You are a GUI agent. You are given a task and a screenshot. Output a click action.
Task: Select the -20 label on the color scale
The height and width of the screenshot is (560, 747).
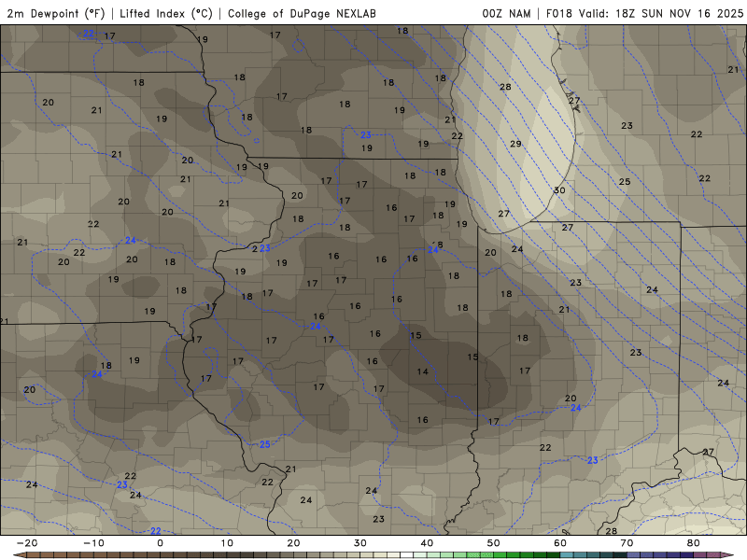point(27,543)
